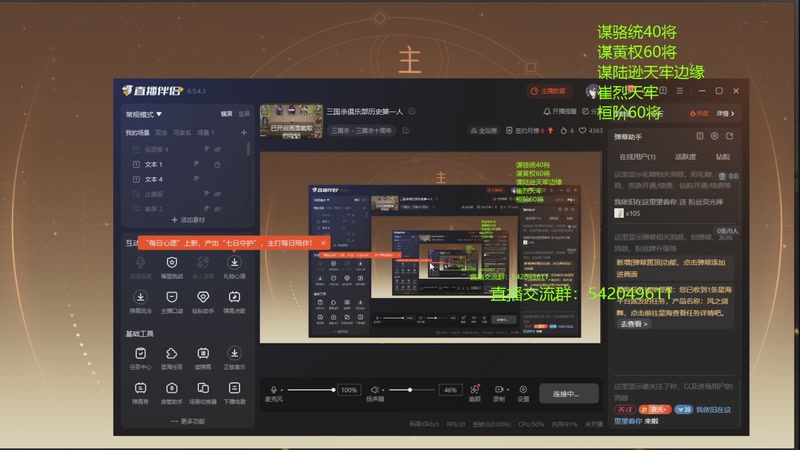Switch to 在线用户(1) tab
The image size is (800, 450).
tap(637, 157)
